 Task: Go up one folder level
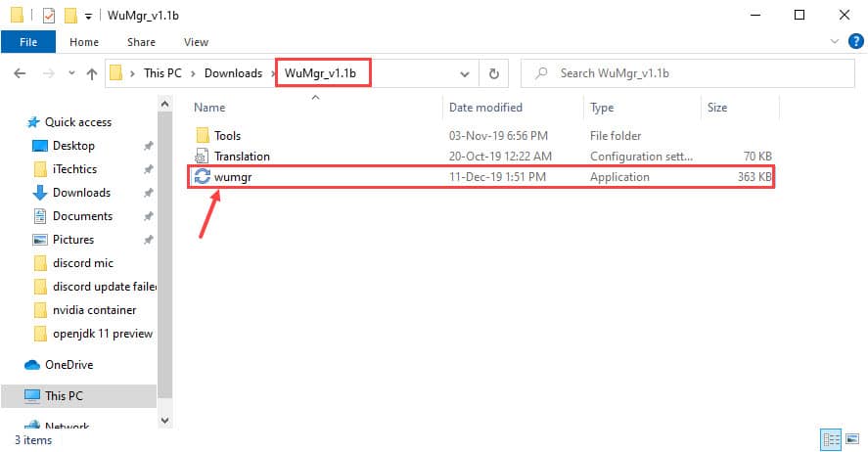[x=92, y=73]
